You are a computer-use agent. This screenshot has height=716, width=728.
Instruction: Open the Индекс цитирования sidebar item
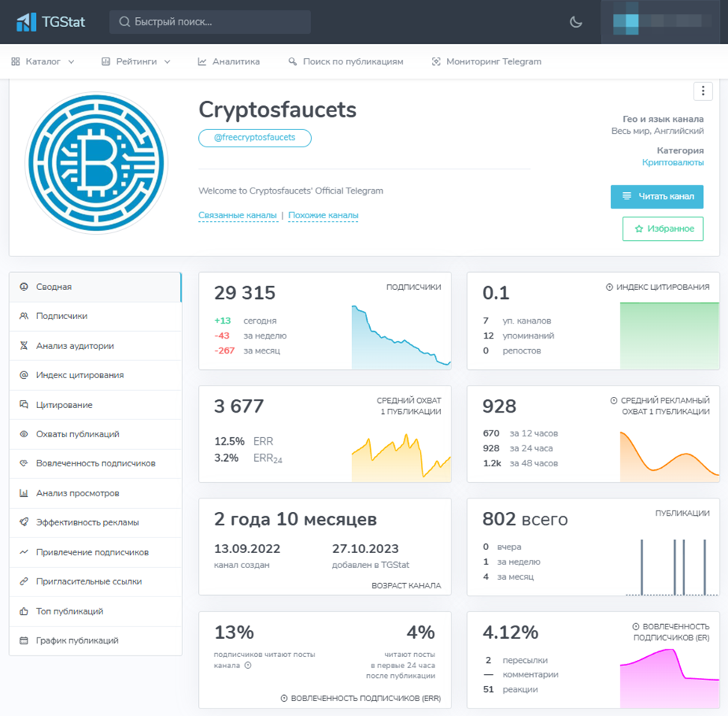(95, 375)
